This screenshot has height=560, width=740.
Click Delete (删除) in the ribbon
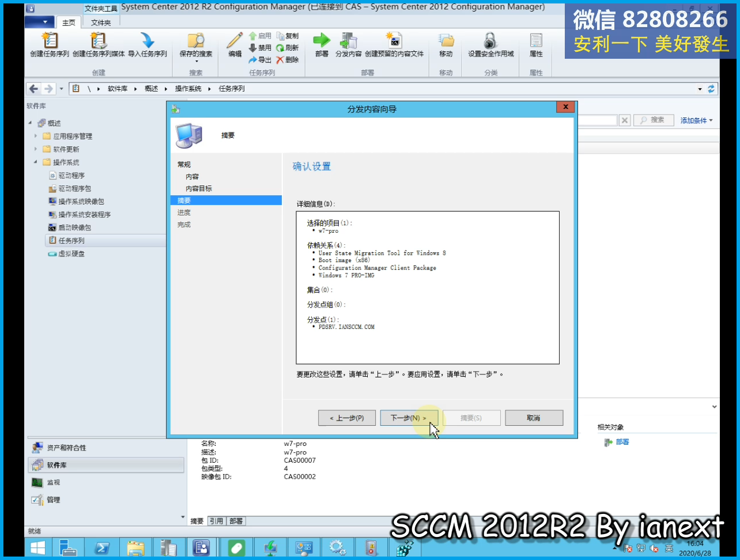(288, 60)
